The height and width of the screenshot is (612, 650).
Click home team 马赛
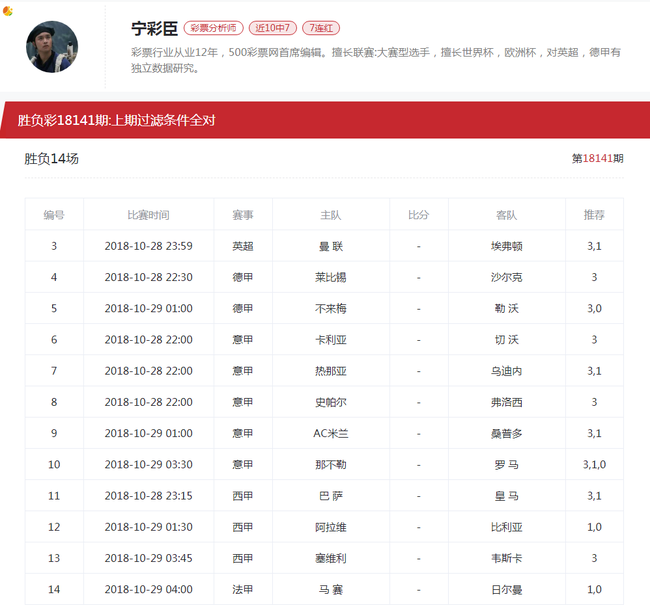coord(330,590)
